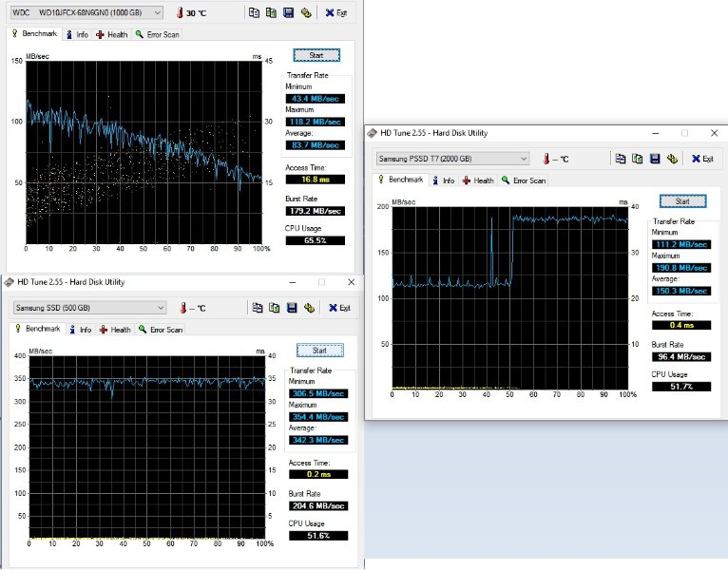Start benchmark in Samsung SSD window
728x570 pixels.
click(x=320, y=351)
